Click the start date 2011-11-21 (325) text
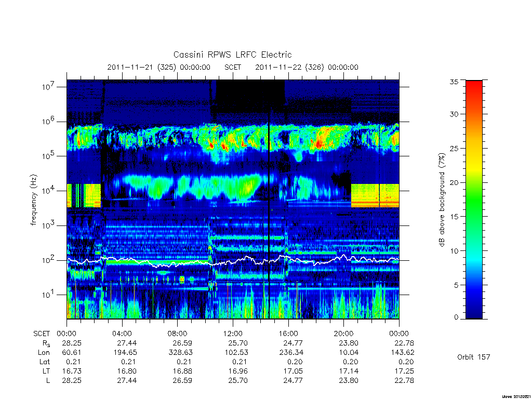The image size is (532, 399). (x=141, y=67)
